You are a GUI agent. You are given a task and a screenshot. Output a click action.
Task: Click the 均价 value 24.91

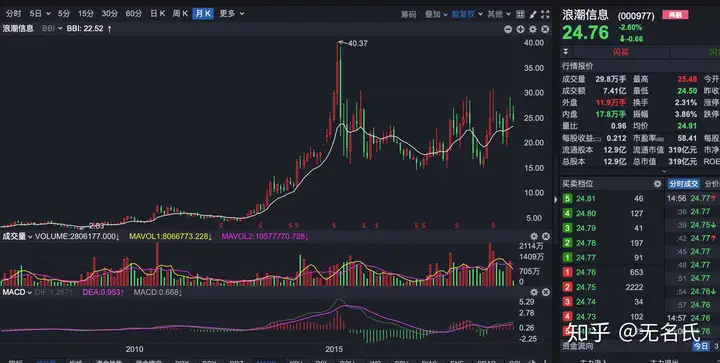click(687, 126)
